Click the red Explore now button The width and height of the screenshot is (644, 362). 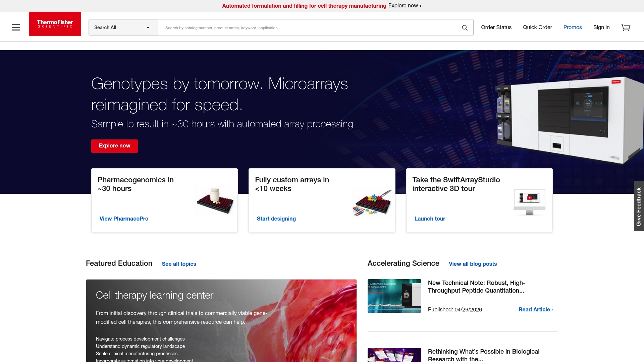click(114, 146)
